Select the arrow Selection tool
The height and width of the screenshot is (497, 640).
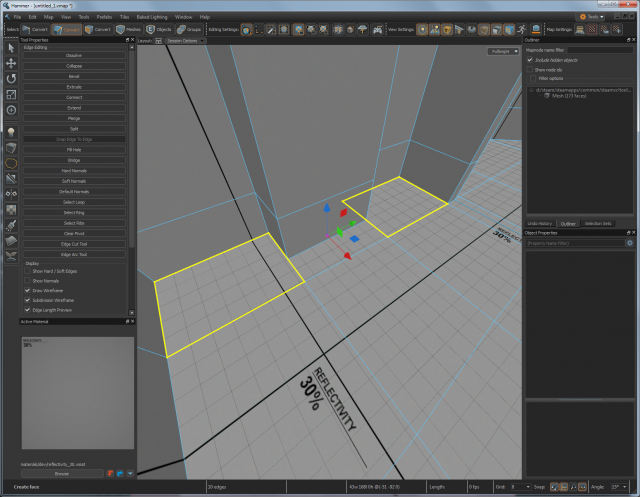[x=11, y=48]
